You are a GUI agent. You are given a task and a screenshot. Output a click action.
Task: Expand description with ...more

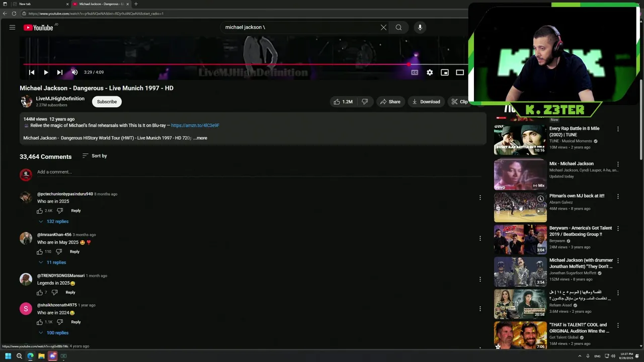200,138
